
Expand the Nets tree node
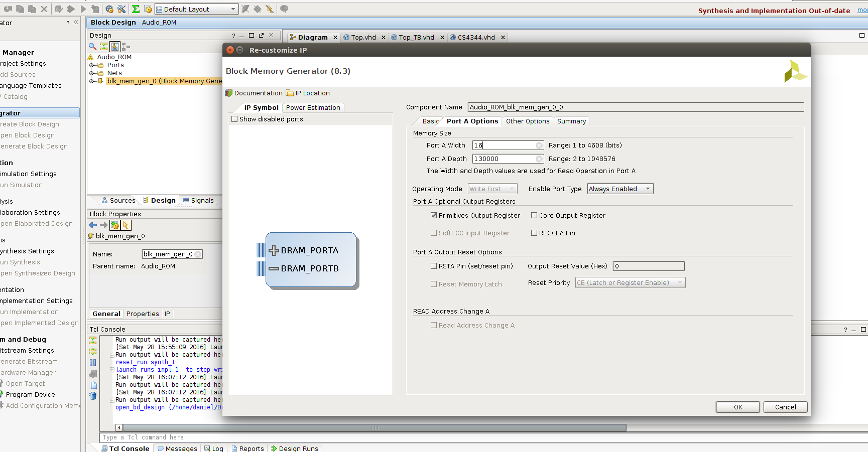tap(92, 73)
